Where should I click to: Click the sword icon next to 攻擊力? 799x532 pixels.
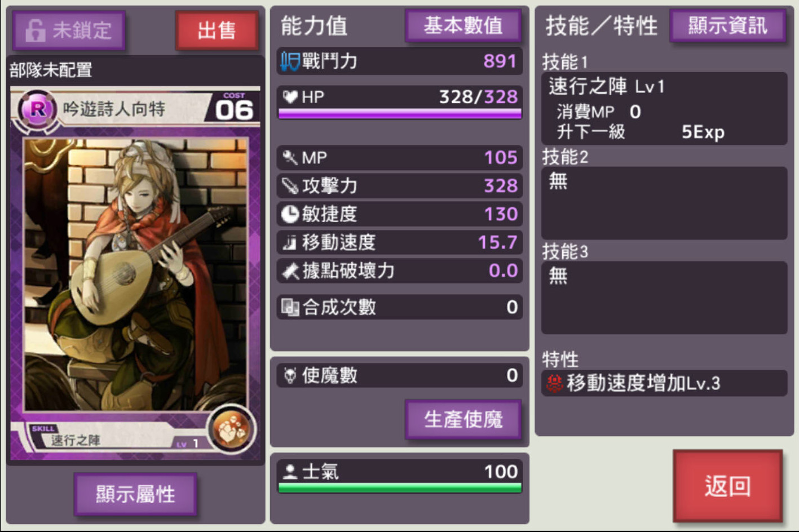click(x=290, y=185)
